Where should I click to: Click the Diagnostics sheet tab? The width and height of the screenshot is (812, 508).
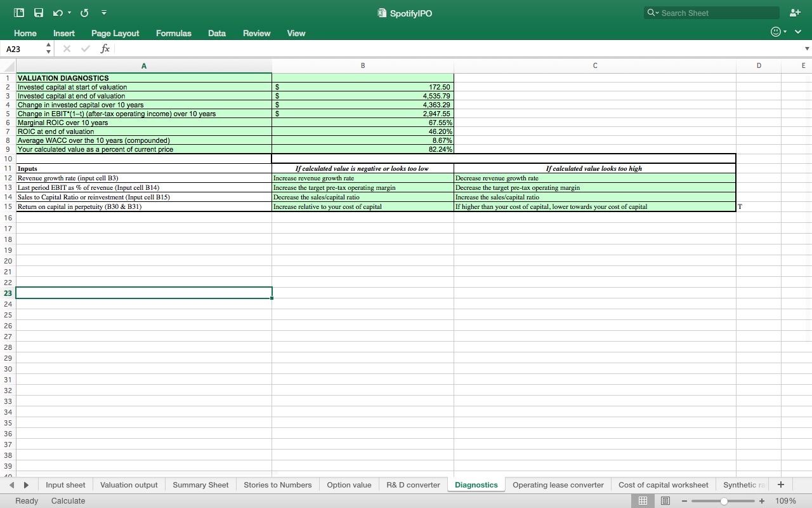(476, 485)
